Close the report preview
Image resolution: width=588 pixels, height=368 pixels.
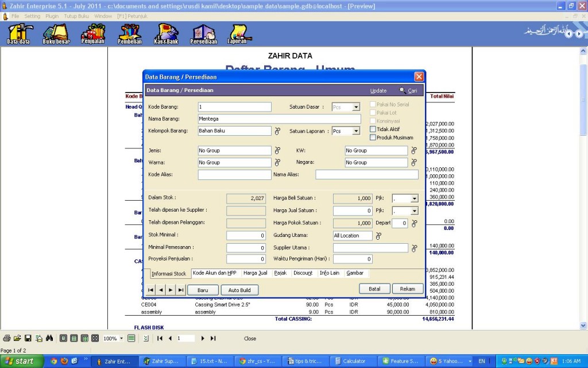pos(250,338)
